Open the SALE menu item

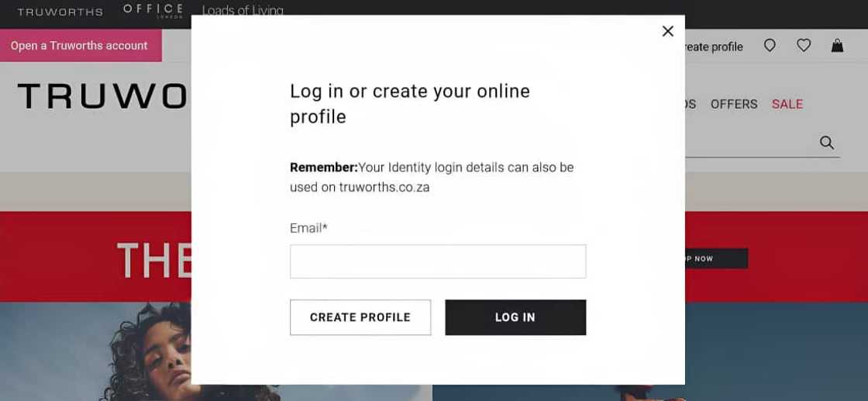pos(787,104)
